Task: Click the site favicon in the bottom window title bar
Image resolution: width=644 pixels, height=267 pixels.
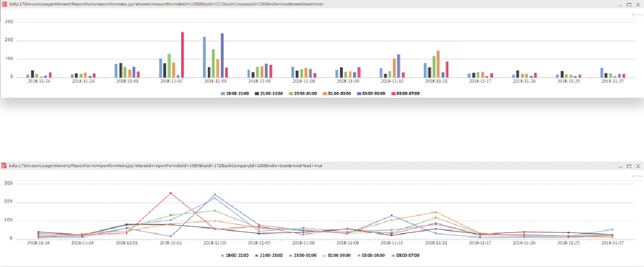Action: pos(4,165)
